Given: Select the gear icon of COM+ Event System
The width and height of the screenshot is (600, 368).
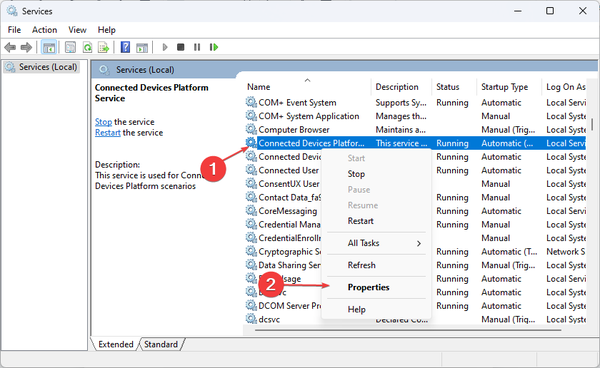Looking at the screenshot, I should coord(251,102).
